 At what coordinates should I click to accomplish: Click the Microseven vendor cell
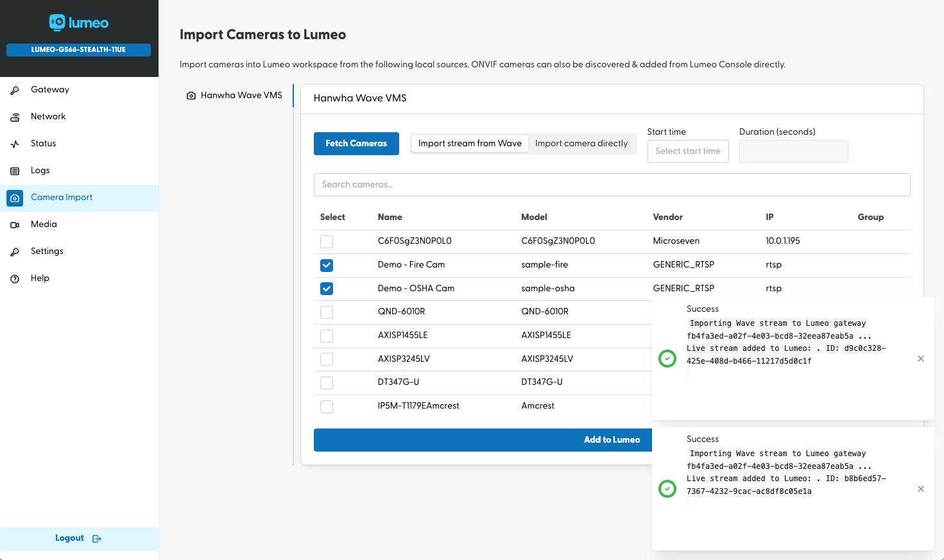(x=676, y=241)
